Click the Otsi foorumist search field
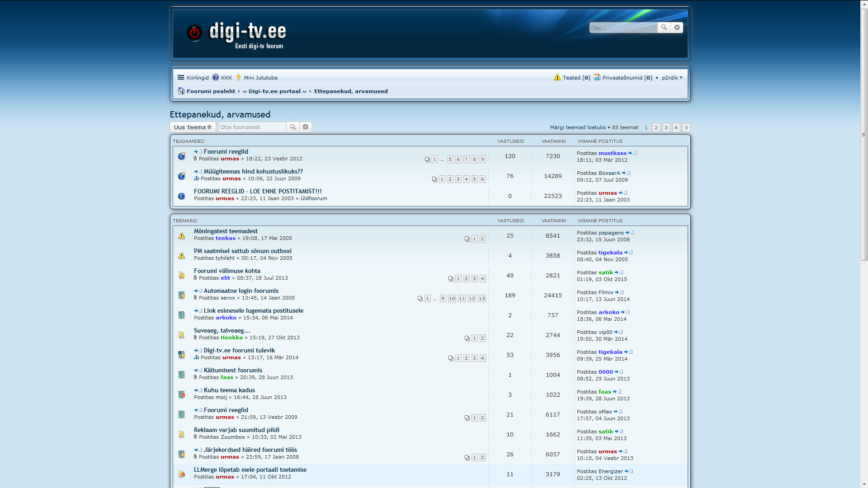 tap(252, 127)
